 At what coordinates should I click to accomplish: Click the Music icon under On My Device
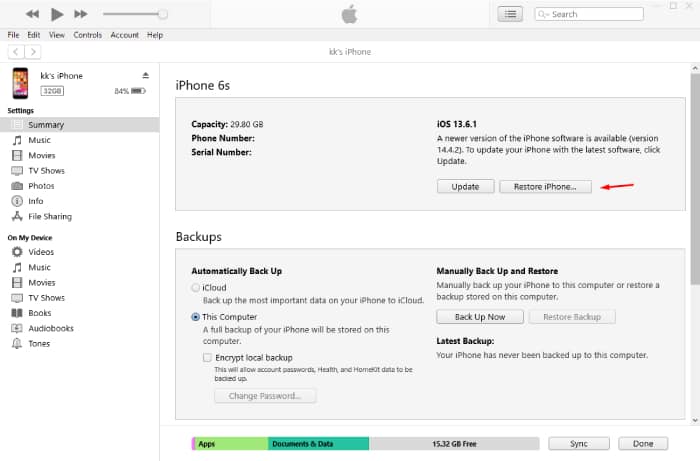(x=17, y=267)
